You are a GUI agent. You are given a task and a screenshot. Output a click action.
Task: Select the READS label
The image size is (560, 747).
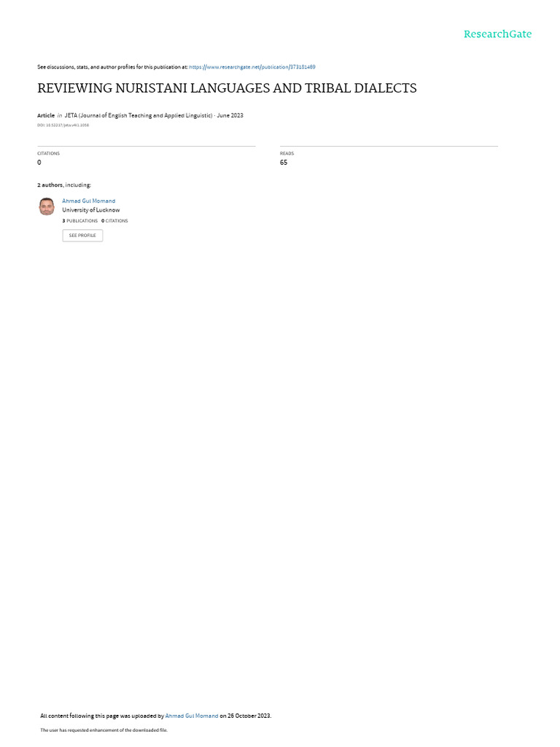[x=287, y=153]
